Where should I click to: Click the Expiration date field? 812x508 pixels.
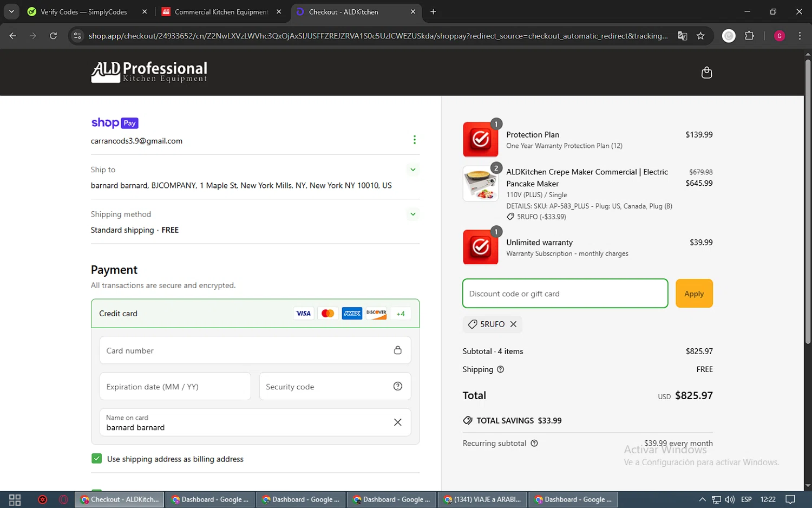(175, 386)
